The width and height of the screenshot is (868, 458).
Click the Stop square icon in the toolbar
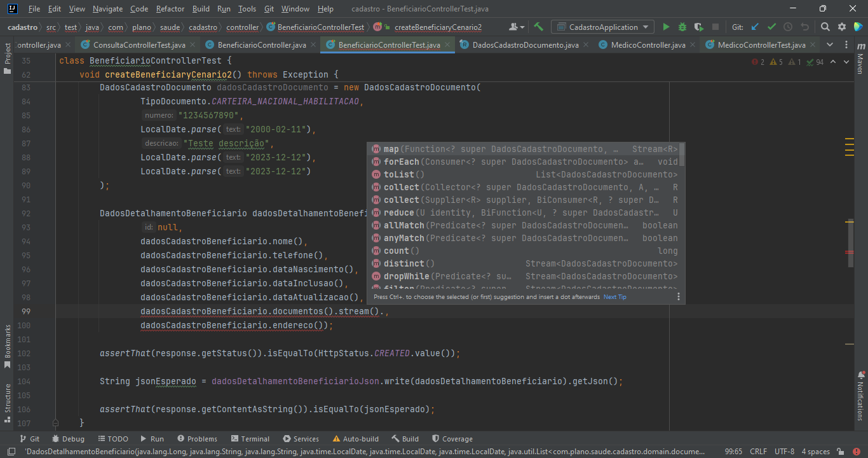(715, 27)
